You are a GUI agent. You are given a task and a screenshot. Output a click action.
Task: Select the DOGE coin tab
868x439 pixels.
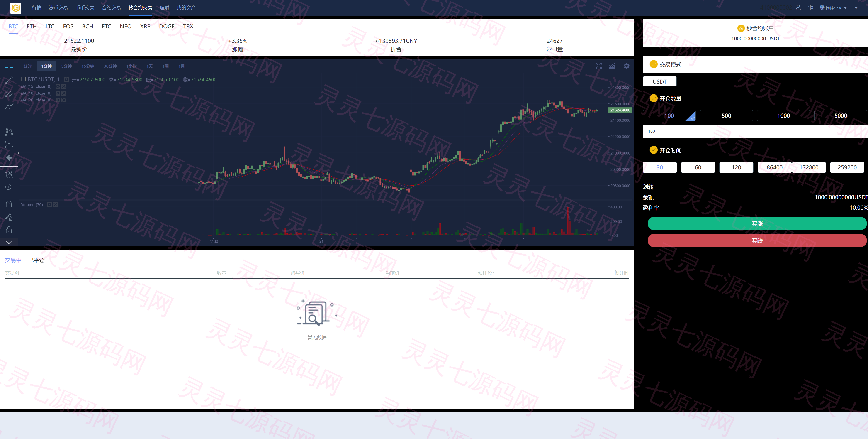coord(167,26)
